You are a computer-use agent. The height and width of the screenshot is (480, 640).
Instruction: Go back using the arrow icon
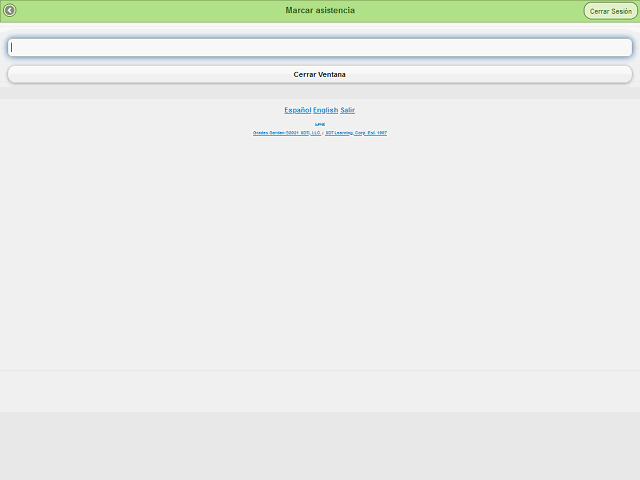[10, 10]
